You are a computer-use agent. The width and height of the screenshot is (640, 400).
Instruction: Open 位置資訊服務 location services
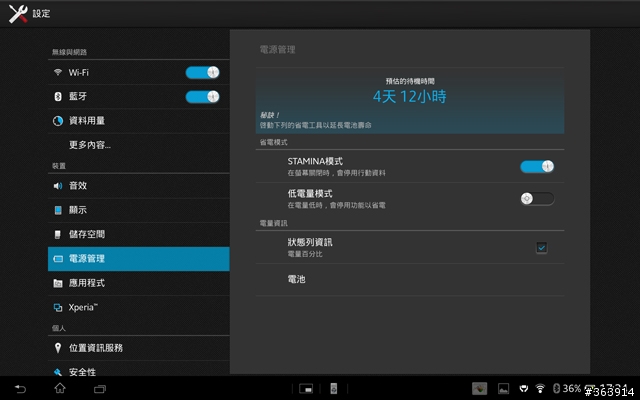click(x=139, y=348)
